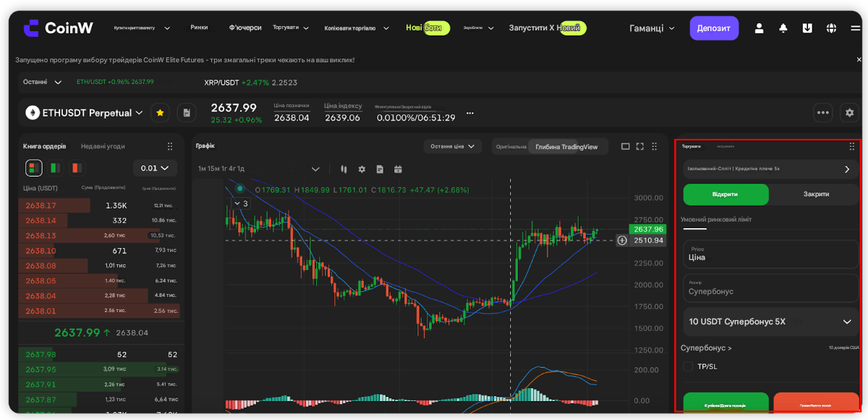Screen dimensions: 868x420
Task: Click the crosshair plus button at 2510.94
Action: tap(622, 240)
